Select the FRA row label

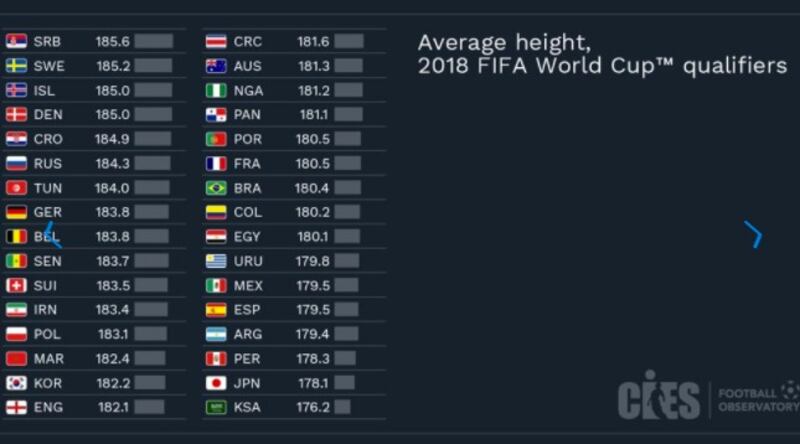[247, 163]
